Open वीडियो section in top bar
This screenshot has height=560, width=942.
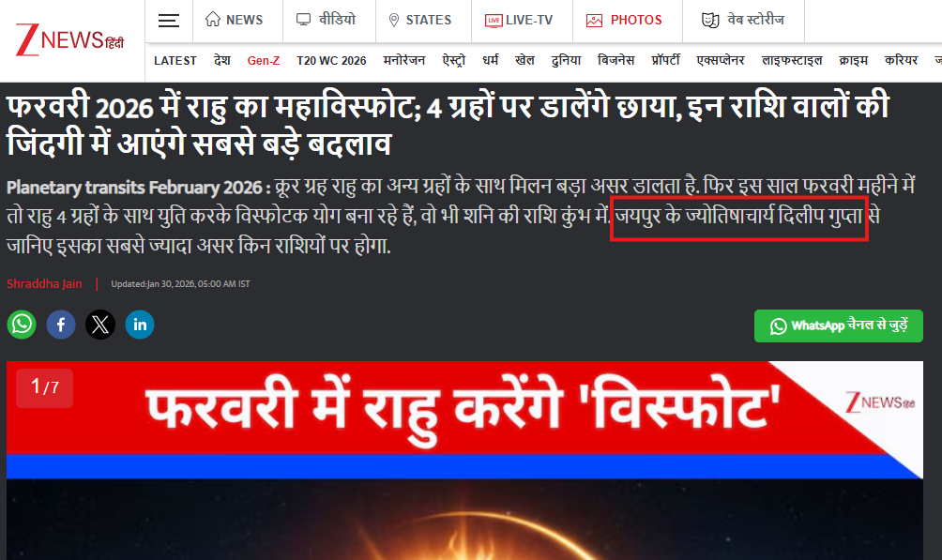[327, 20]
